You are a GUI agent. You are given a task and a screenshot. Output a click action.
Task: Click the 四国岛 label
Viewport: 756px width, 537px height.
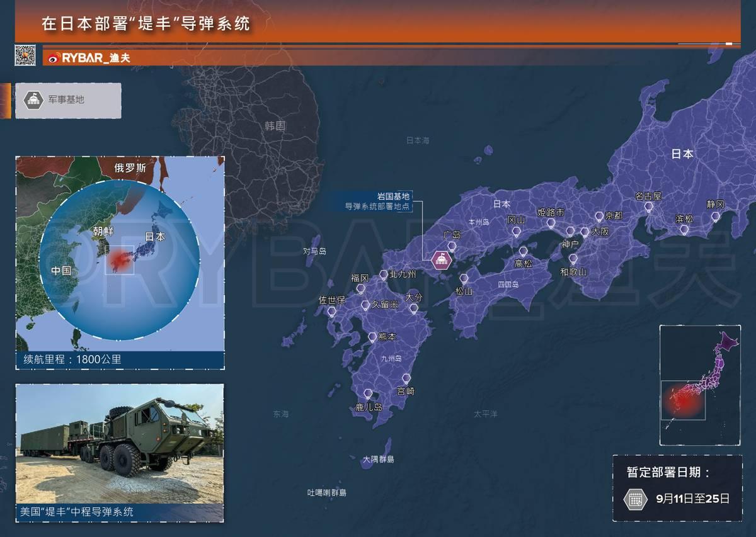point(507,285)
